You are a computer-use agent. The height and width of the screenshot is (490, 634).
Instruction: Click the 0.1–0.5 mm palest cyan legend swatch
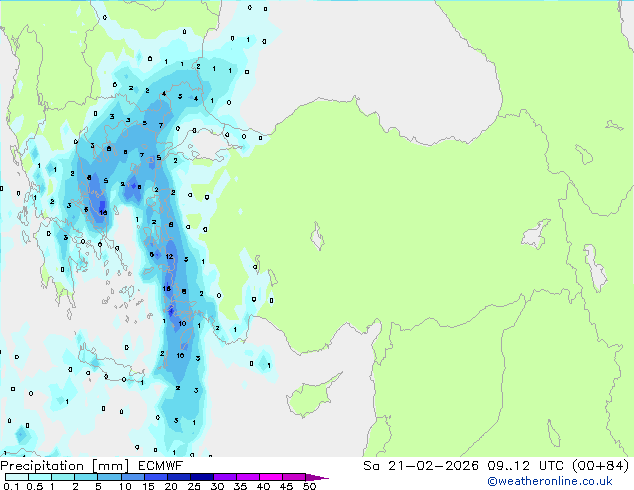(x=17, y=477)
